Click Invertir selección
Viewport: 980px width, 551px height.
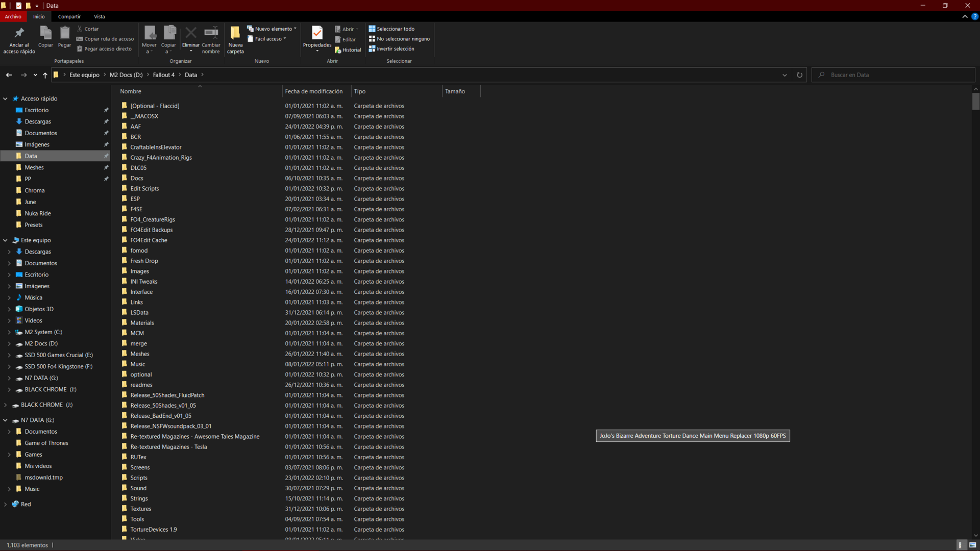391,49
